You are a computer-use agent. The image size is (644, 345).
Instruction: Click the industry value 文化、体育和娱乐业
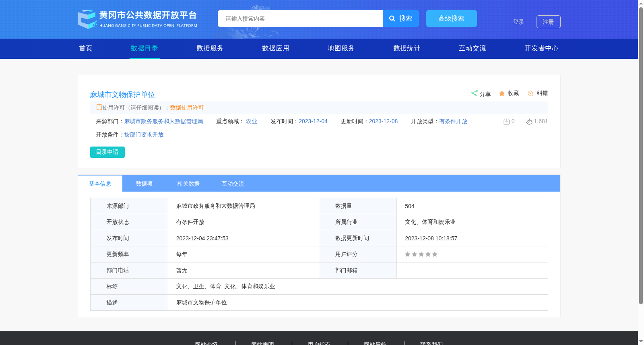(430, 222)
